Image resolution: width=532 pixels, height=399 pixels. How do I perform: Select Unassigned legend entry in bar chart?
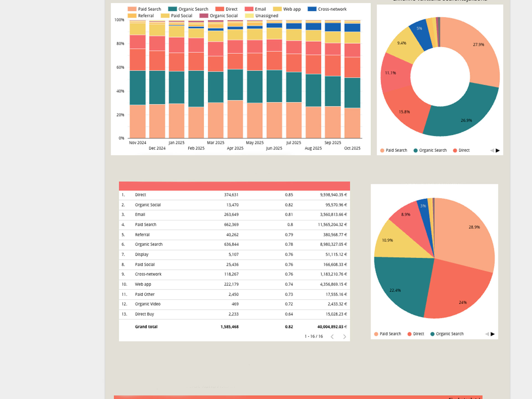[266, 16]
